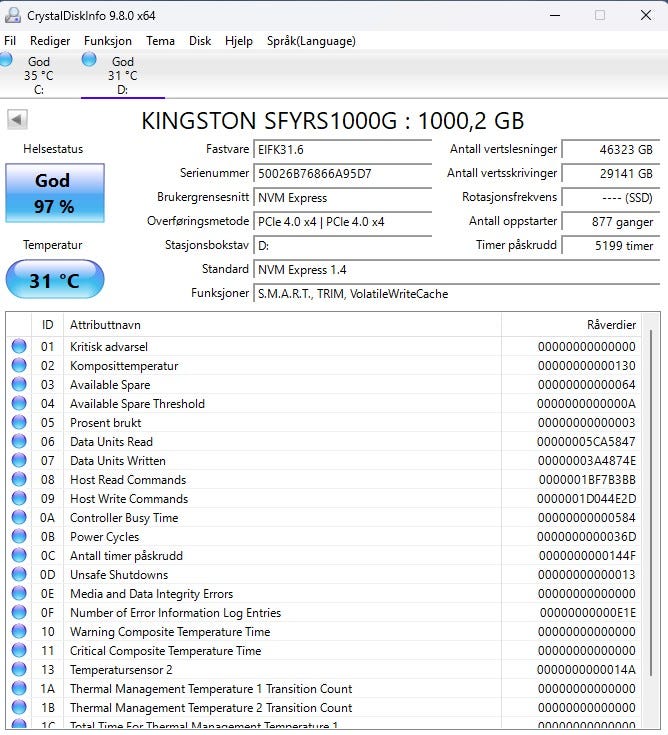Click the God 97 % health status button
The height and width of the screenshot is (735, 668).
[54, 193]
